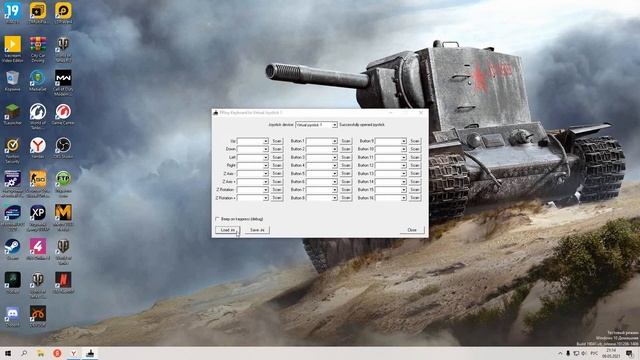Click the Windows Start button

[7, 353]
